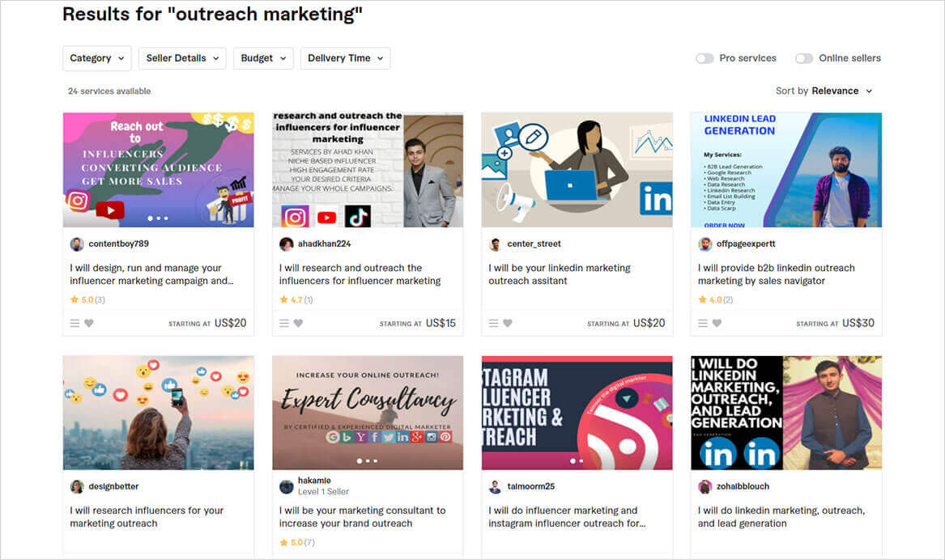
Task: Open list menu icon on ahadkhan224 card
Action: 284,323
